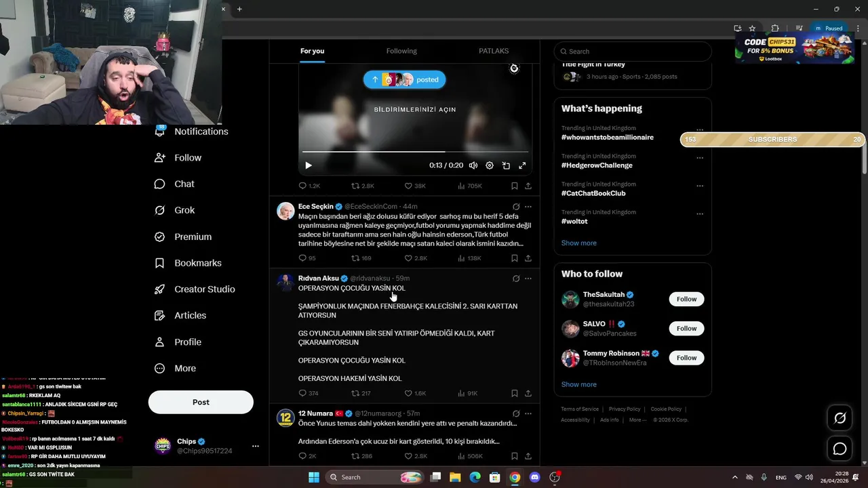Screen dimensions: 868x488
Task: Like Ece Seçkin's post
Action: click(416, 258)
